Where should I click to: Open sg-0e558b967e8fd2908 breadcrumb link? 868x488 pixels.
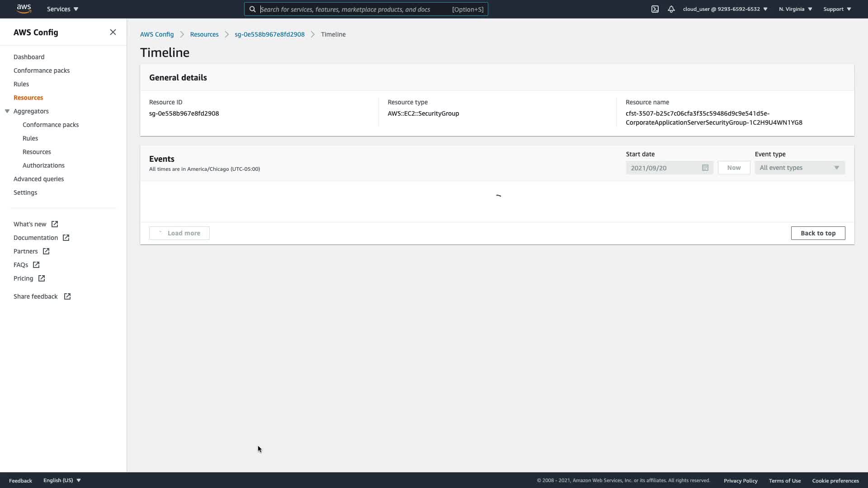pos(269,34)
